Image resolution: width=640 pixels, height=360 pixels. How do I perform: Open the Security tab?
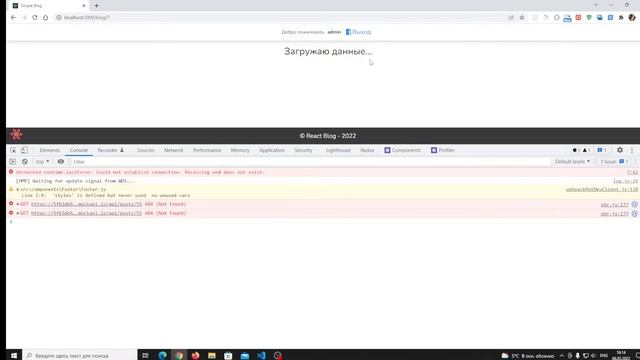pyautogui.click(x=303, y=150)
